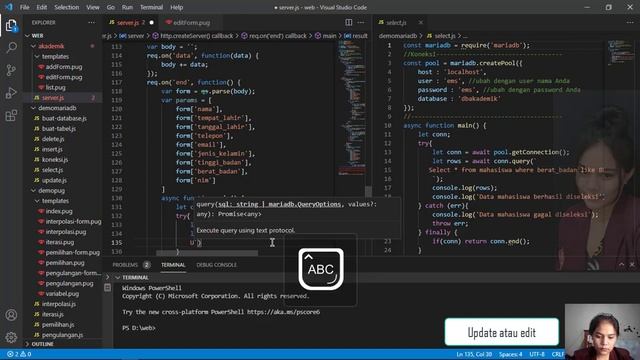Open the Accounts menu icon
Viewport: 640px width, 360px height.
[x=11, y=315]
